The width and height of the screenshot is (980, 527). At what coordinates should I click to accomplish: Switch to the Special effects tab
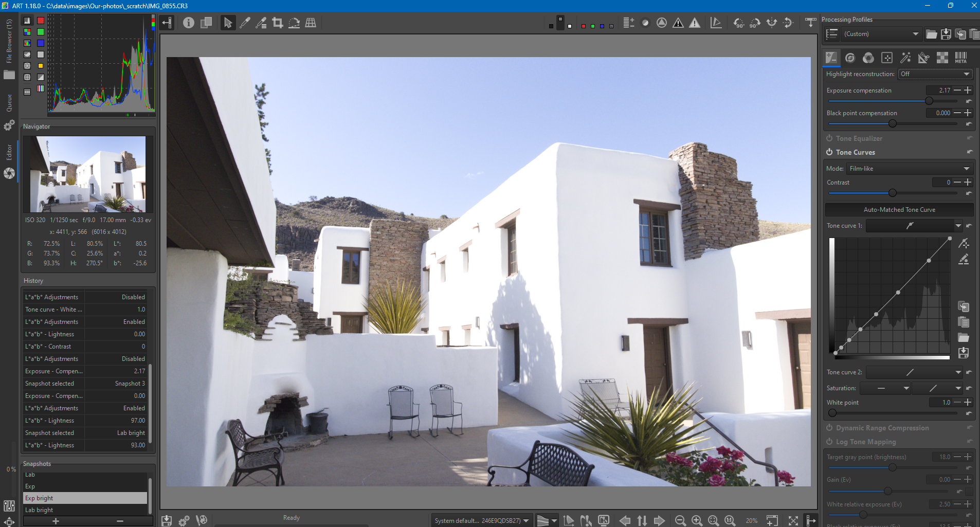click(905, 58)
